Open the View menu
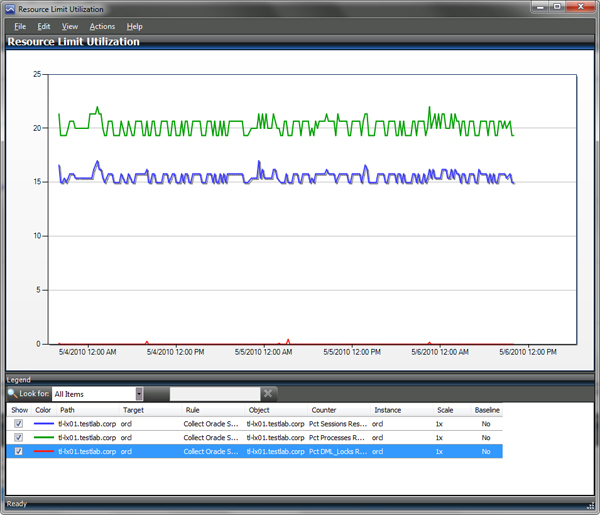Image resolution: width=600 pixels, height=515 pixels. click(70, 26)
